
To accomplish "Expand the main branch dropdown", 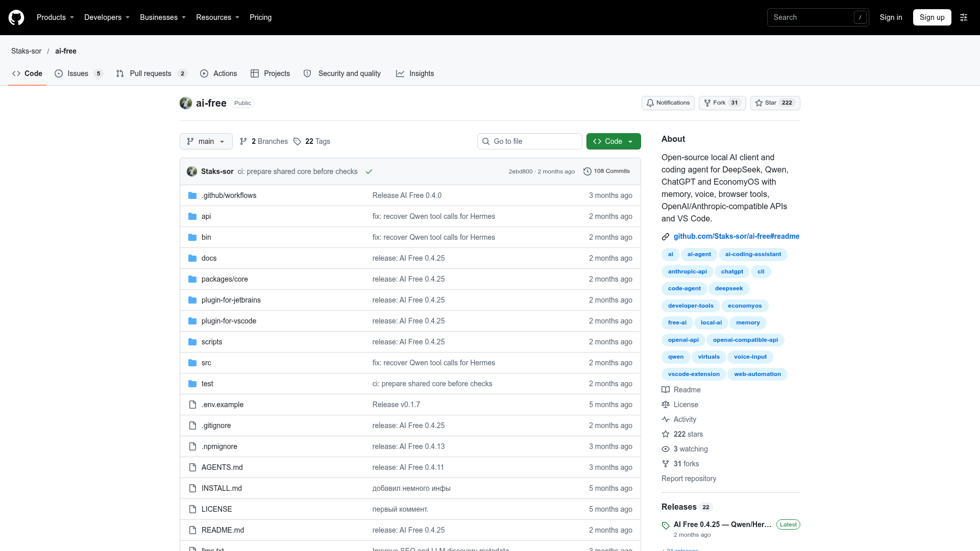I will (x=206, y=141).
